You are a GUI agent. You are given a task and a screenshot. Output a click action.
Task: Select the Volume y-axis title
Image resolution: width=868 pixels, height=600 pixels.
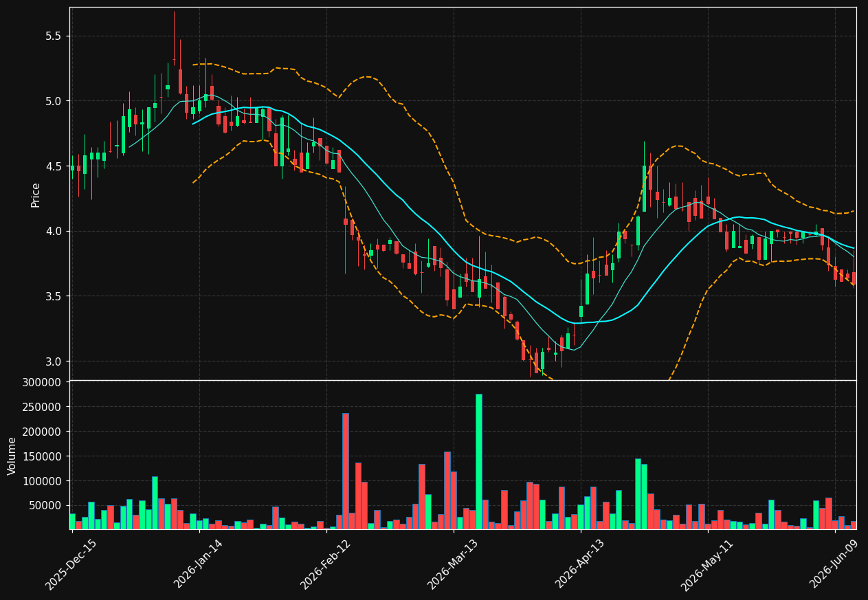click(x=12, y=456)
